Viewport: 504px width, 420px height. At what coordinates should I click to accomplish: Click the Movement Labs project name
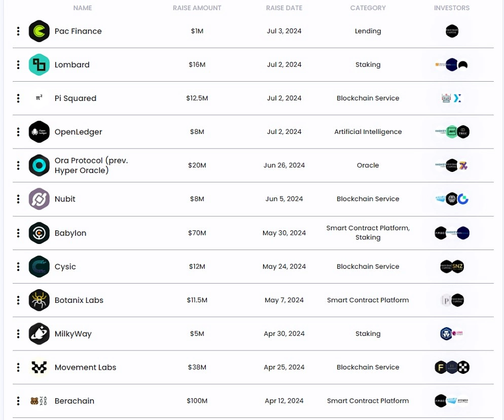pyautogui.click(x=86, y=367)
